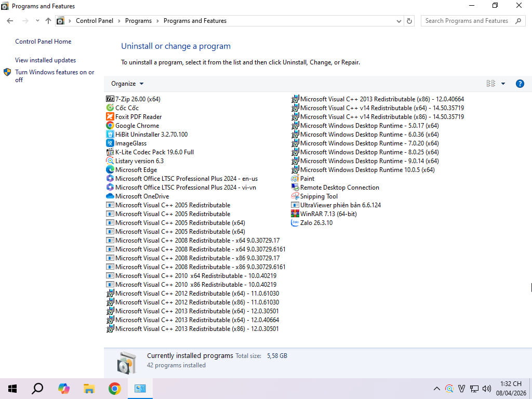Click the WinRAR 7.13 icon
Viewport: 532px width, 399px height.
click(295, 214)
